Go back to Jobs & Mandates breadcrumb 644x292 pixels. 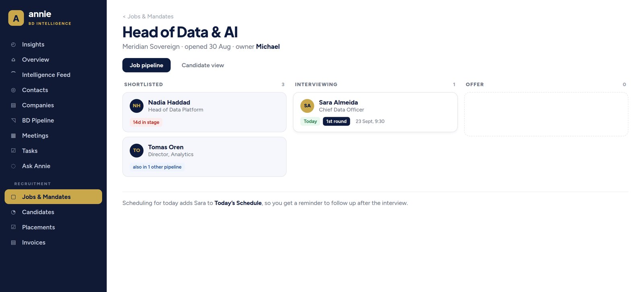[x=148, y=17]
